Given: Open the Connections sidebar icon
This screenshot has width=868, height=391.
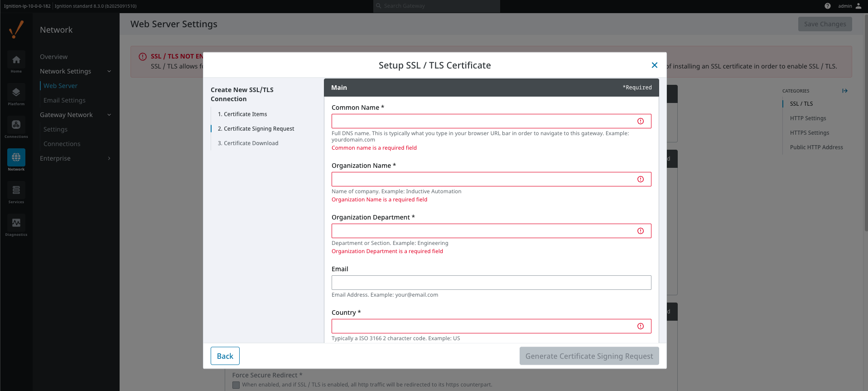Looking at the screenshot, I should (16, 126).
